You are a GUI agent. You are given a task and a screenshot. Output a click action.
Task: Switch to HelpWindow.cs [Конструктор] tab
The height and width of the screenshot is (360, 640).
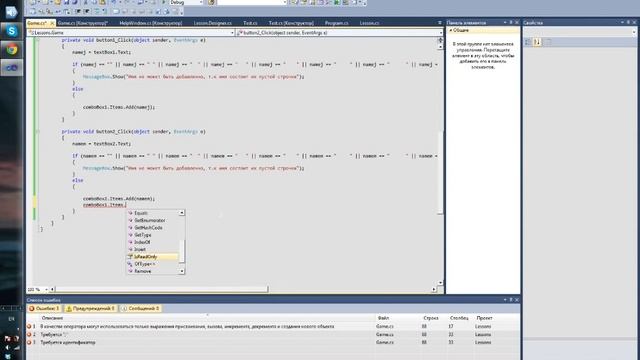(x=151, y=23)
